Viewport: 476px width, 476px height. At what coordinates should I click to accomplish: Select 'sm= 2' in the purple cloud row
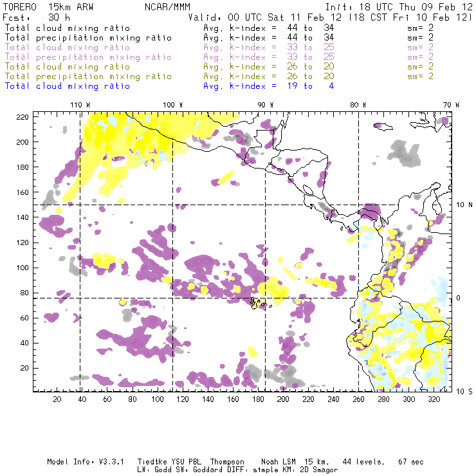(421, 48)
